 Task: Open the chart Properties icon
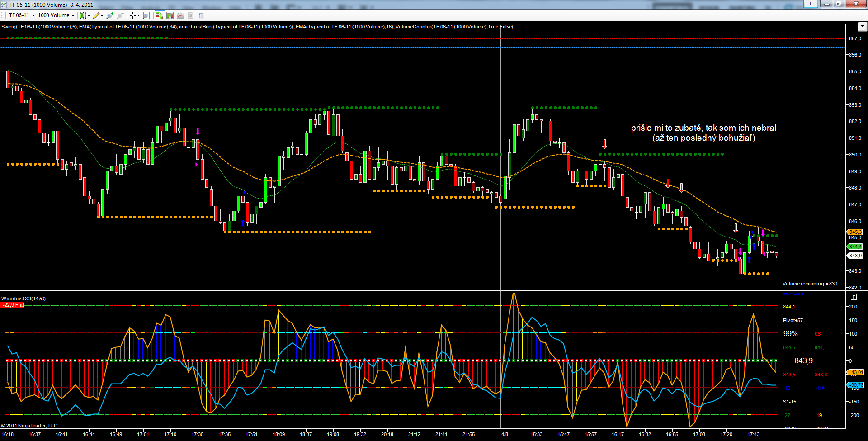(x=201, y=15)
